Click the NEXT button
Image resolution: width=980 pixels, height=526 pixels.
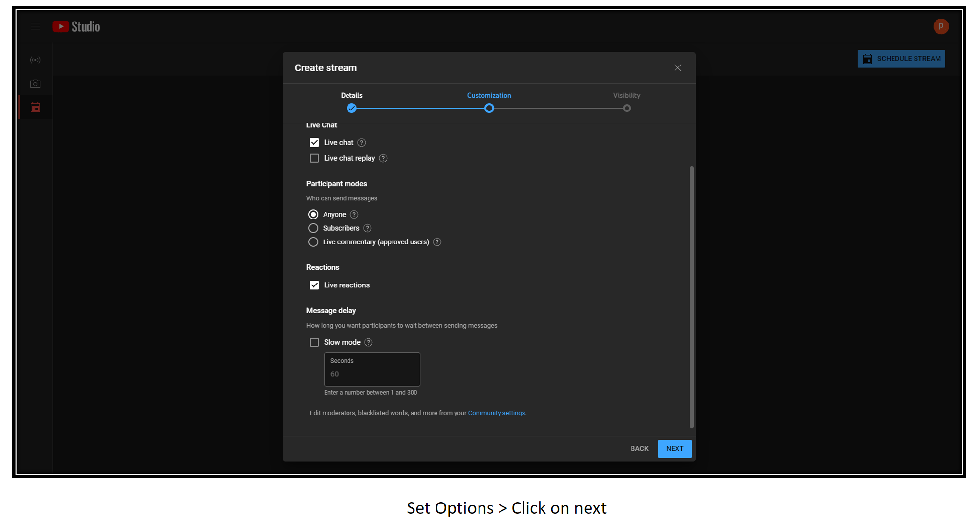pos(675,448)
